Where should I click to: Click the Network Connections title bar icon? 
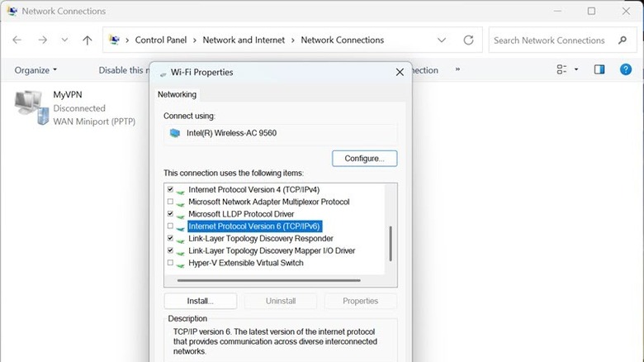click(x=12, y=11)
